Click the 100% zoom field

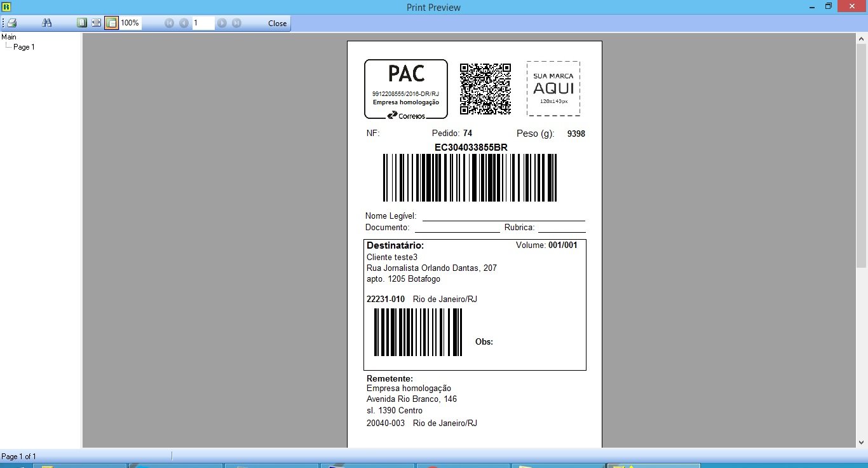point(130,23)
